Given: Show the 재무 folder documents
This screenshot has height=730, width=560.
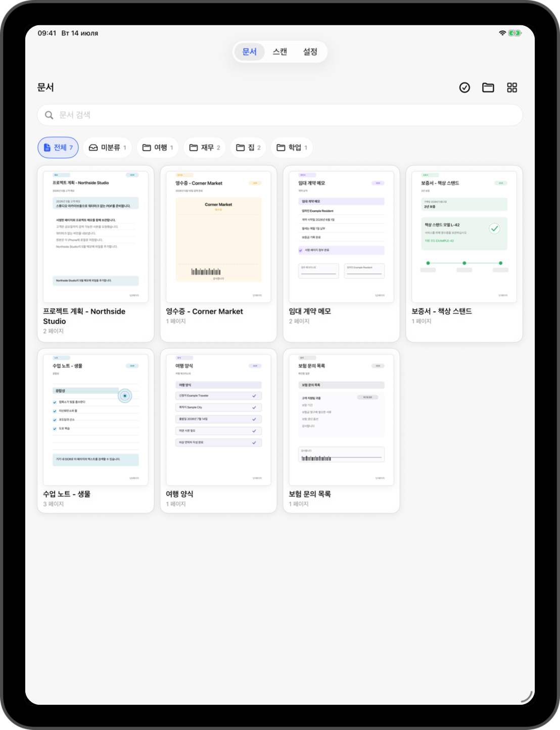Looking at the screenshot, I should tap(205, 148).
